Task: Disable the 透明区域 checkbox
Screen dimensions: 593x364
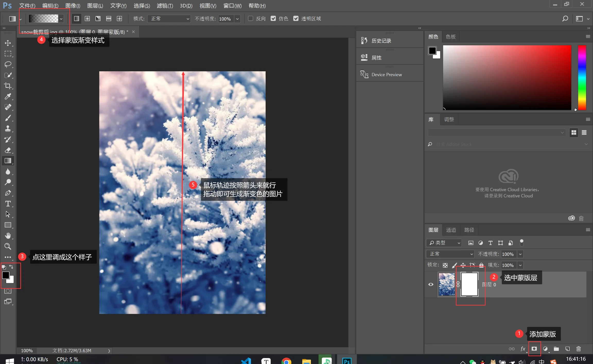Action: click(296, 18)
